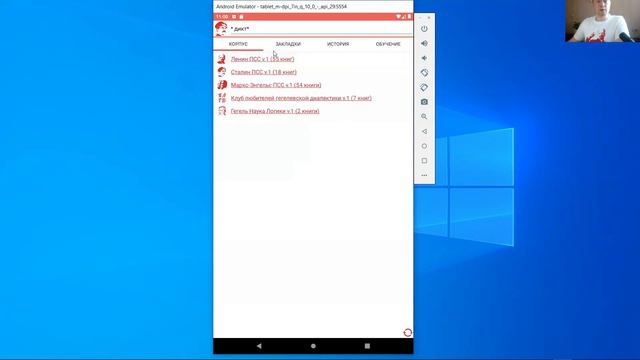Click the emulator volume down icon
The image size is (640, 360).
pos(424,58)
